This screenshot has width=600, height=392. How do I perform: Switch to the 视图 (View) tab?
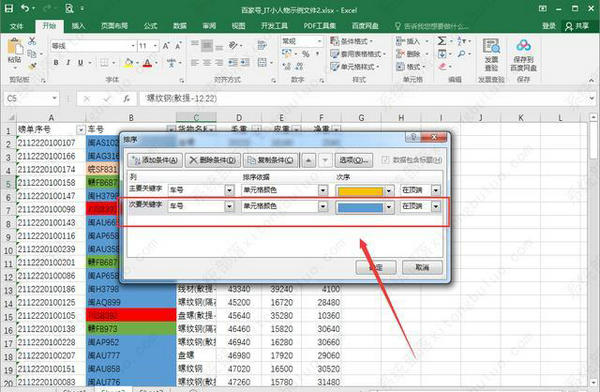(x=238, y=26)
